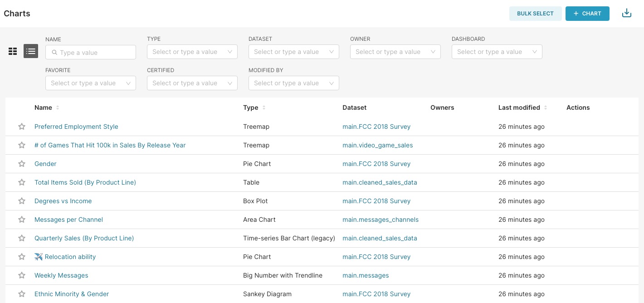Viewport: 644px width, 303px height.
Task: Open the Type filter dropdown
Action: pos(192,52)
